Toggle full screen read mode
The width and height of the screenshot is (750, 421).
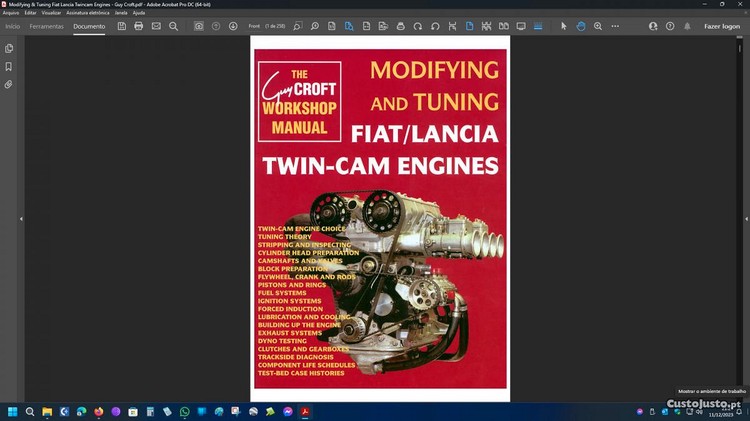point(520,26)
